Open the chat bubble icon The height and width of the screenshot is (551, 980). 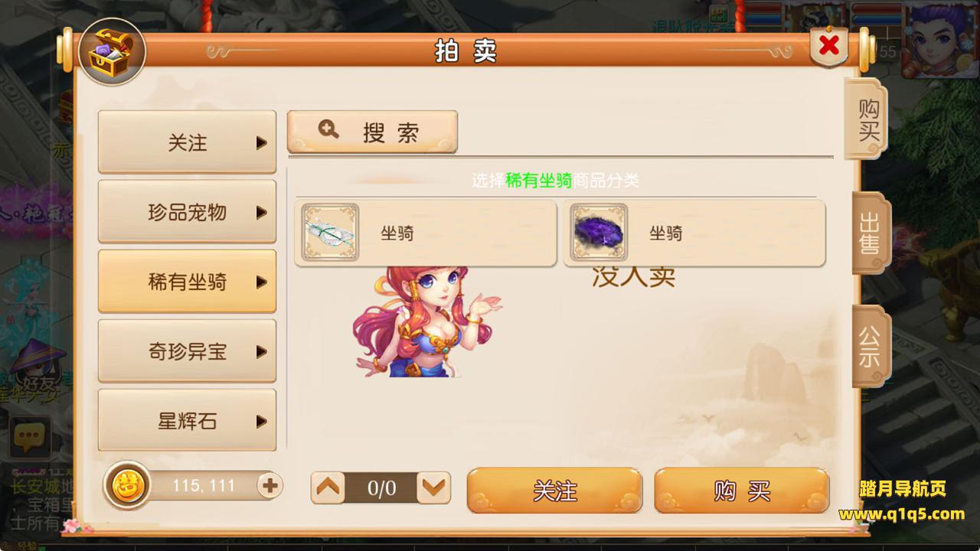point(29,437)
